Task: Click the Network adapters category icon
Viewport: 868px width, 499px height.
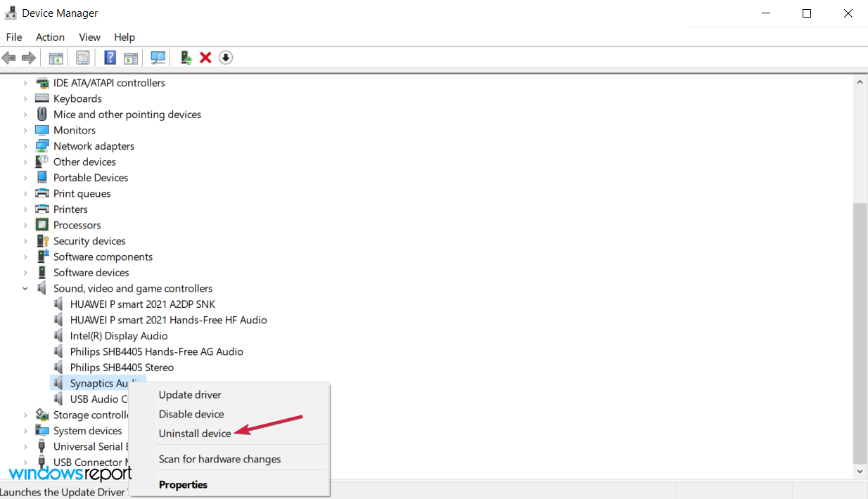Action: tap(42, 146)
